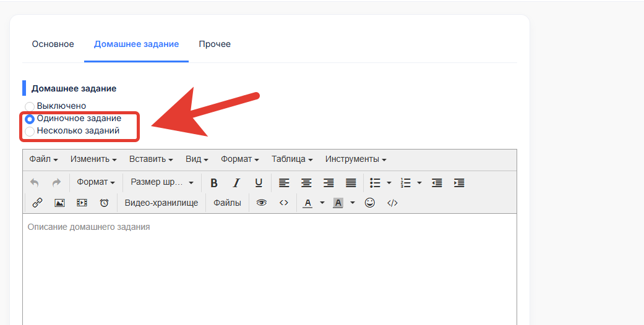644x325 pixels.
Task: Toggle underline text formatting
Action: pos(259,183)
